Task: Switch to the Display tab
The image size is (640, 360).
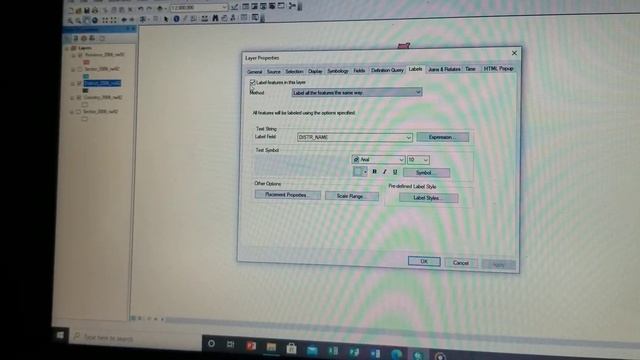Action: click(315, 71)
